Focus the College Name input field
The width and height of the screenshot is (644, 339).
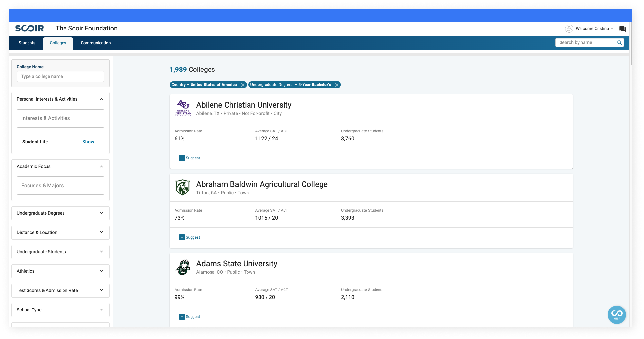click(x=61, y=76)
